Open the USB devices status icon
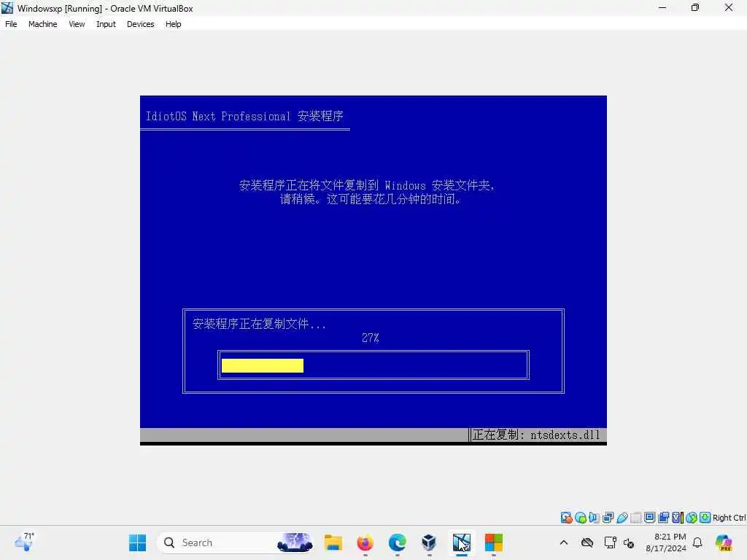The width and height of the screenshot is (747, 560). [x=622, y=518]
